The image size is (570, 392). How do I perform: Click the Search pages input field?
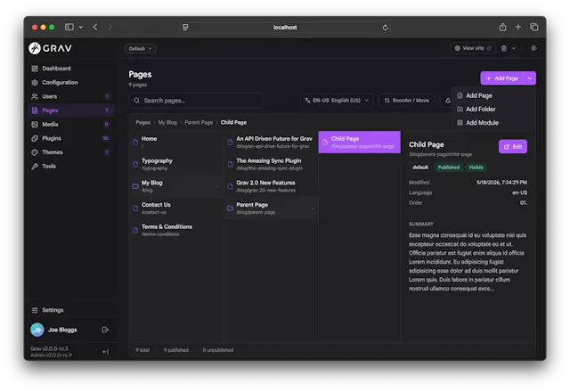tap(197, 101)
